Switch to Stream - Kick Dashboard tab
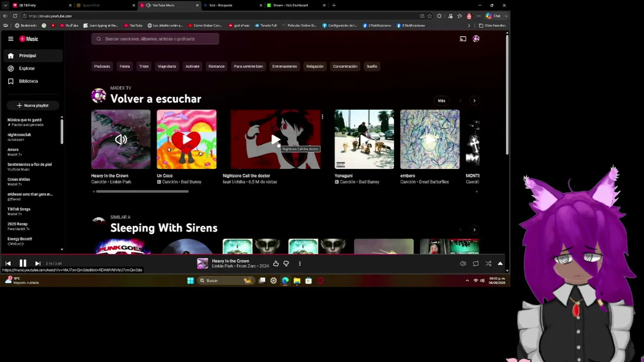The width and height of the screenshot is (644, 362). tap(297, 5)
